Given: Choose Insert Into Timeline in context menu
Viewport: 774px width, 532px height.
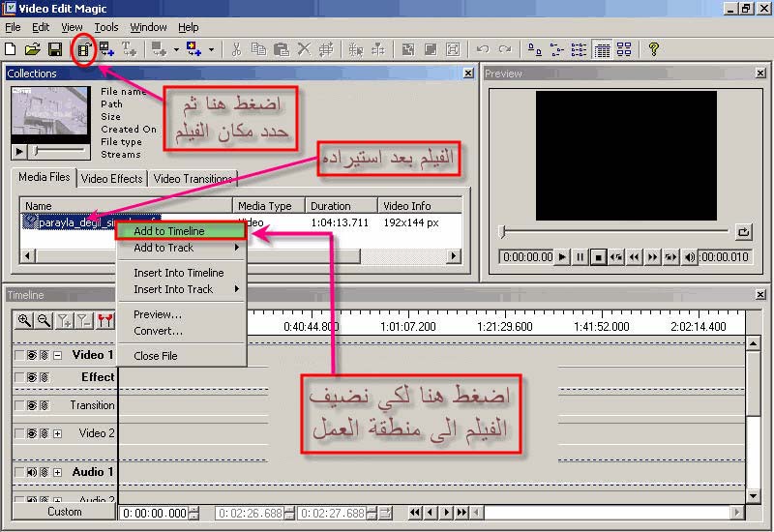Looking at the screenshot, I should click(181, 273).
